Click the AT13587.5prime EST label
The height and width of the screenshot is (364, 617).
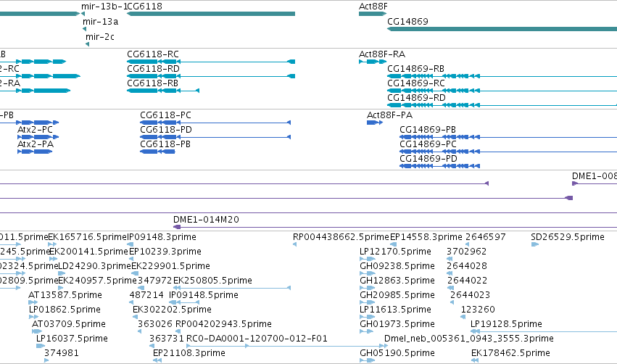point(65,295)
